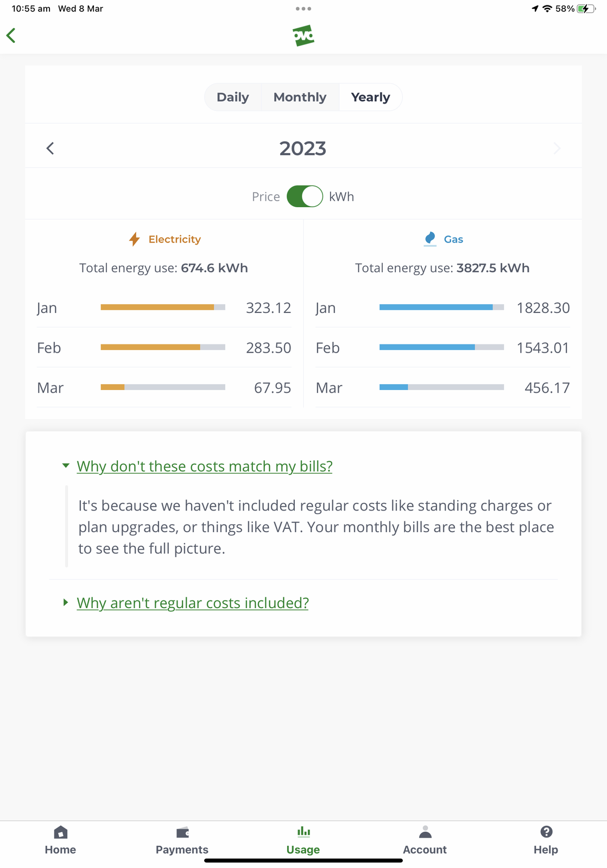Tap the Electricity lightning bolt icon
The height and width of the screenshot is (868, 607).
(x=135, y=239)
